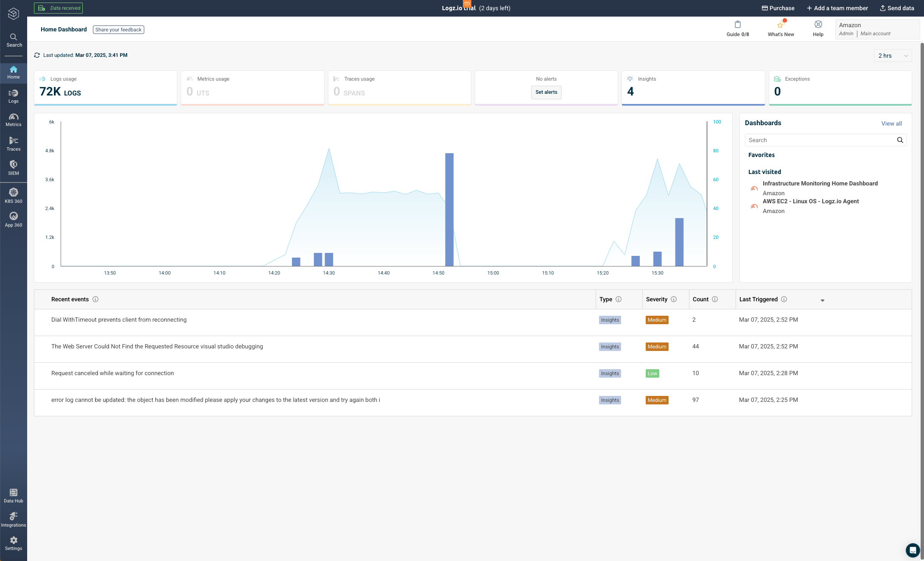Select K8S 360 in the sidebar
924x561 pixels.
[x=14, y=196]
